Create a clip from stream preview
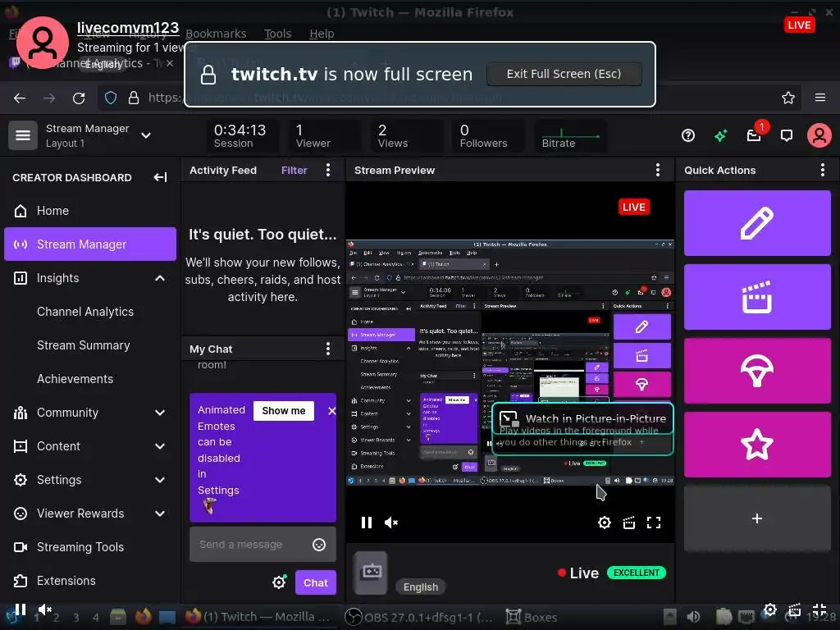 point(629,523)
